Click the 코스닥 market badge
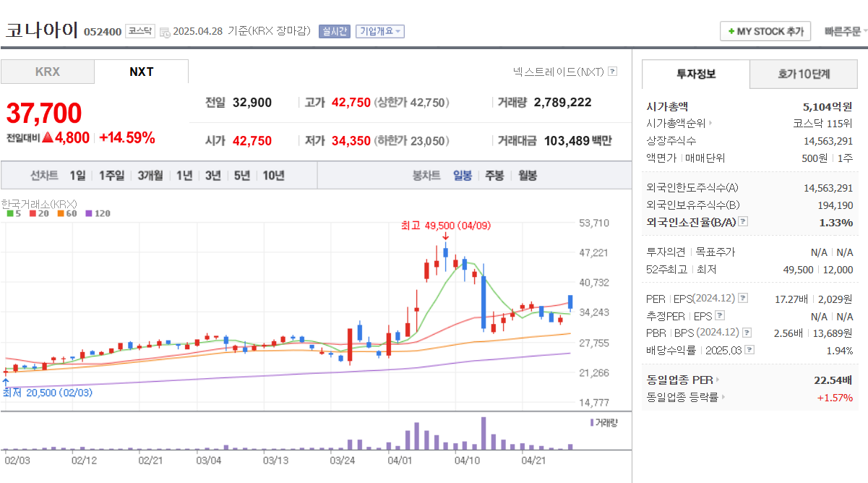 (x=139, y=31)
